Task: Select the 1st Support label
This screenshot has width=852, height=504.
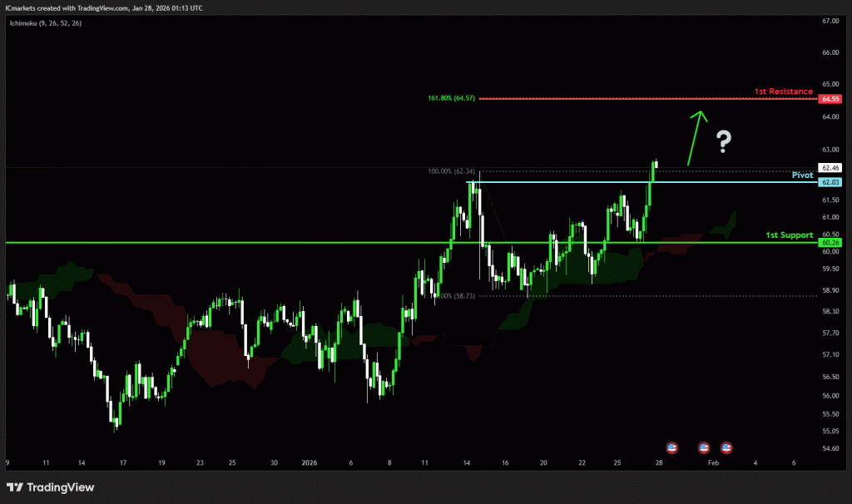Action: tap(789, 235)
